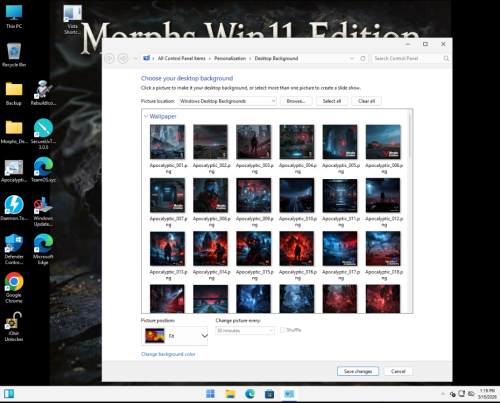Launch Google Chrome from the desktop
The width and height of the screenshot is (500, 403).
point(14,287)
